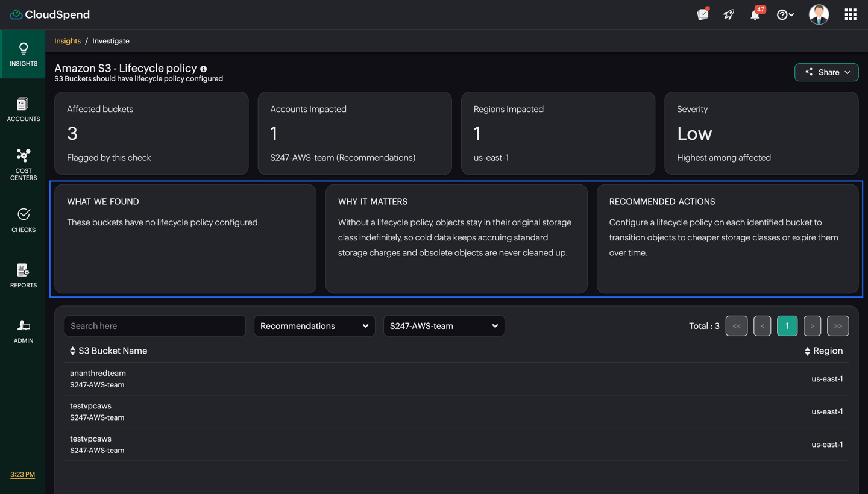Go to last page button

coord(838,326)
